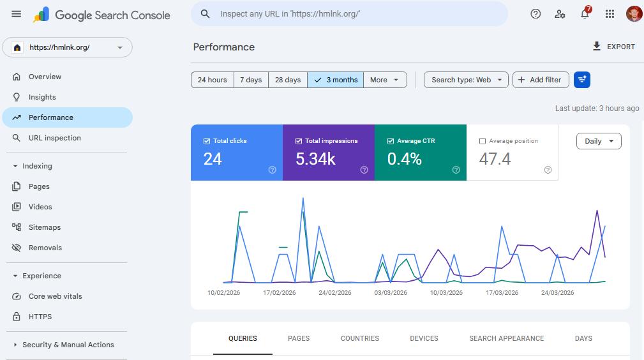The width and height of the screenshot is (644, 360).
Task: Click the Performance page heading
Action: (224, 47)
